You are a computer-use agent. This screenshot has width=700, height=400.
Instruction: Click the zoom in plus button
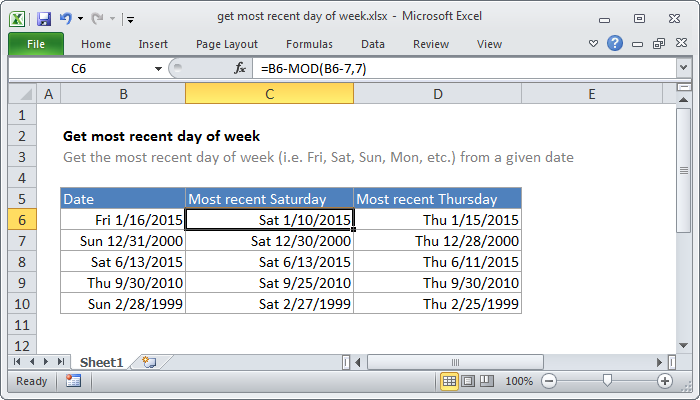coord(665,381)
